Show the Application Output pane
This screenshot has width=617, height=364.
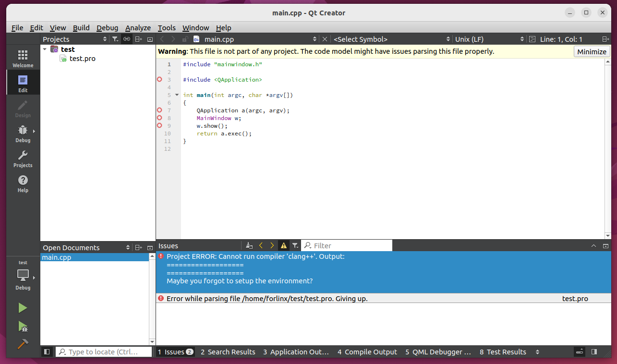[296, 352]
